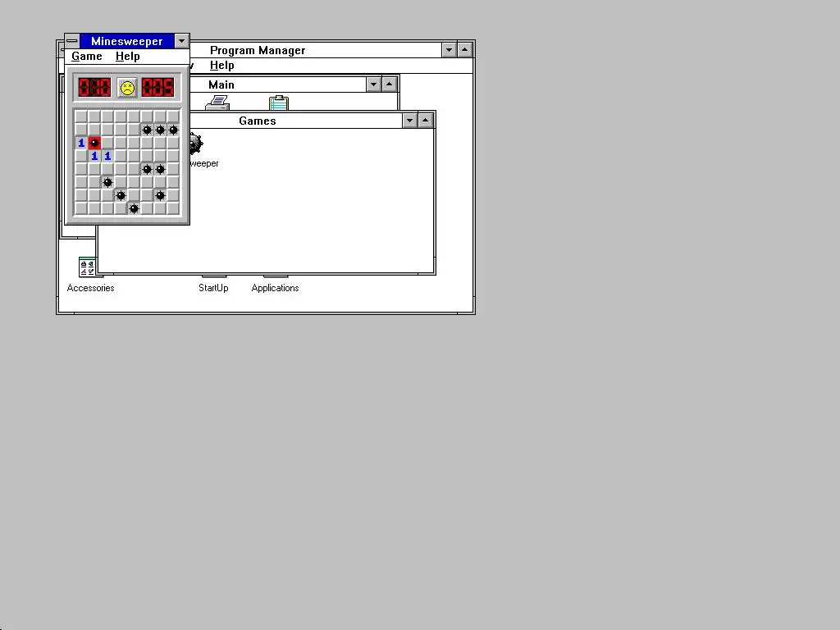Screen dimensions: 840x630
Task: Open the Help menu in Minesweeper
Action: [x=127, y=57]
